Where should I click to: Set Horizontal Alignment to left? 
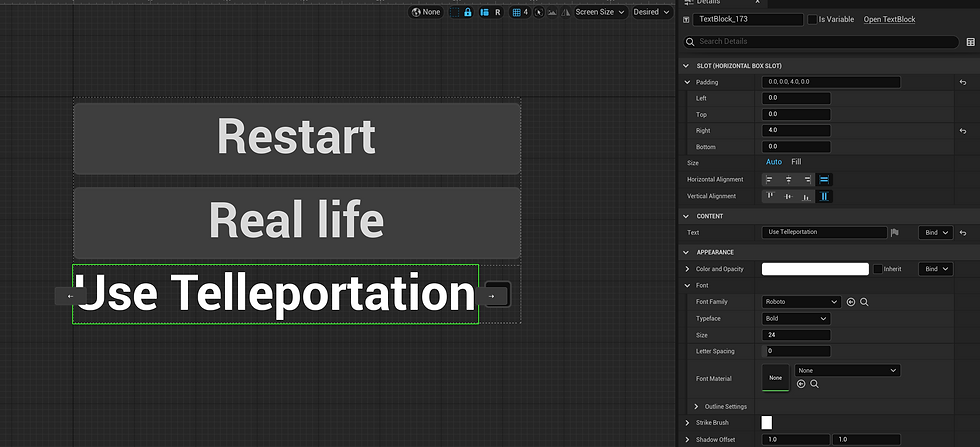click(x=769, y=179)
